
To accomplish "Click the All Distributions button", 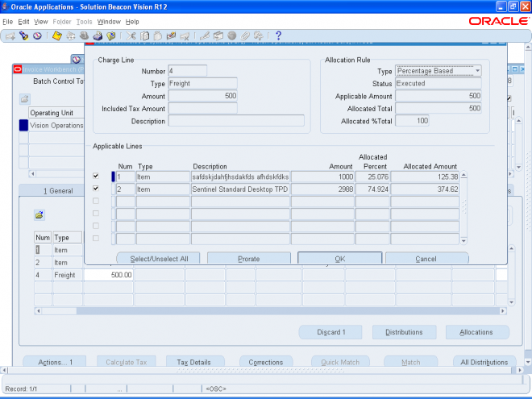I will point(484,362).
